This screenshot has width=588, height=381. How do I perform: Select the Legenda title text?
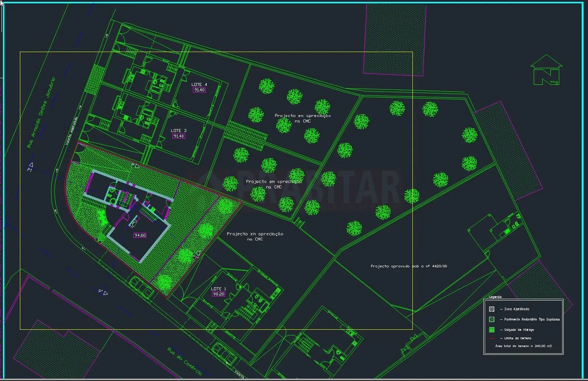(x=495, y=297)
